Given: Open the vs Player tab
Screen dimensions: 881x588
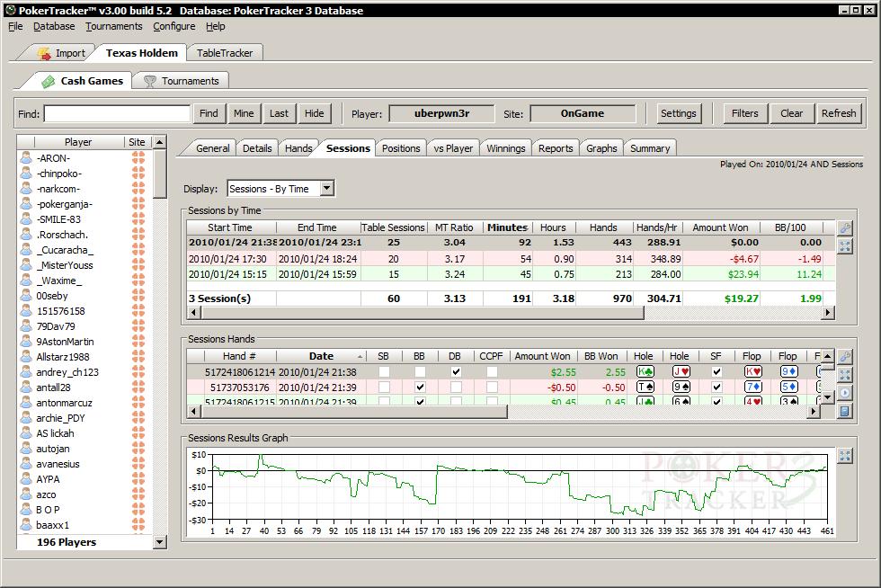Looking at the screenshot, I should click(453, 147).
